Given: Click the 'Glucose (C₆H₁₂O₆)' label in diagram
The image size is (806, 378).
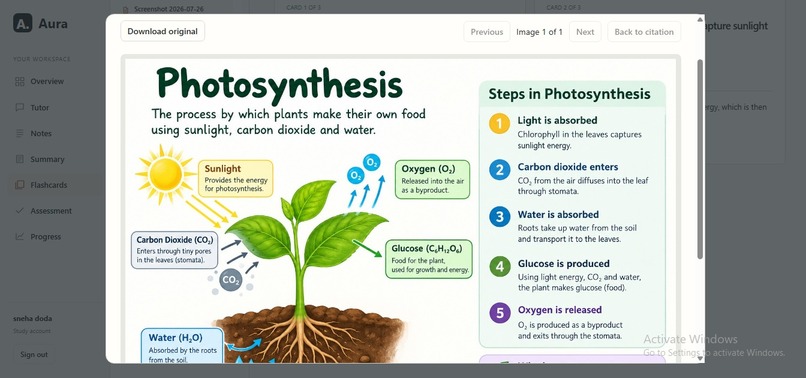Looking at the screenshot, I should (428, 259).
